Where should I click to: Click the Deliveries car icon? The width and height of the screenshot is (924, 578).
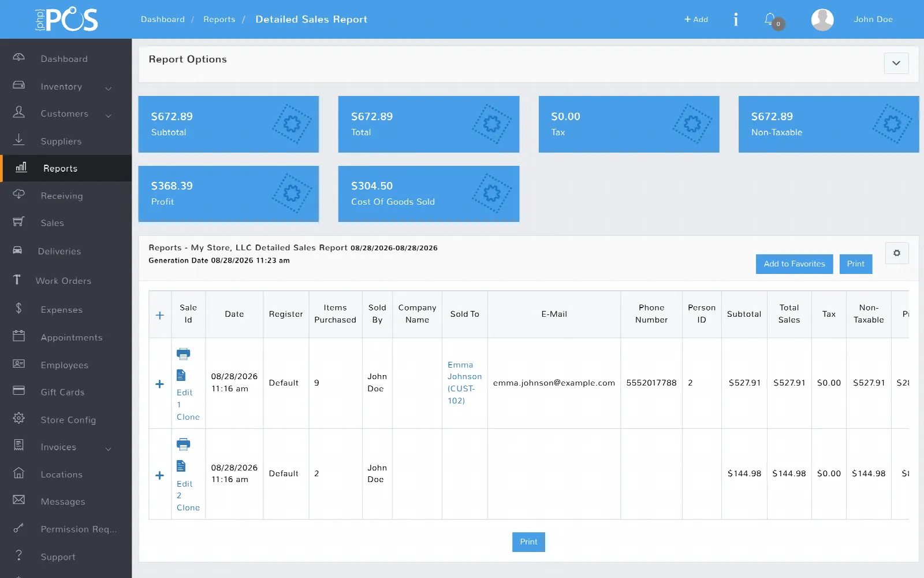[x=17, y=250]
